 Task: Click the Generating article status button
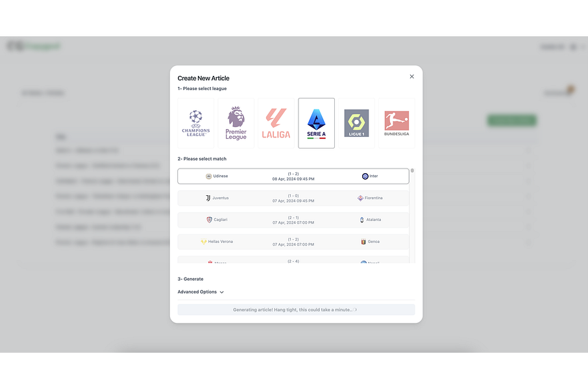click(296, 309)
